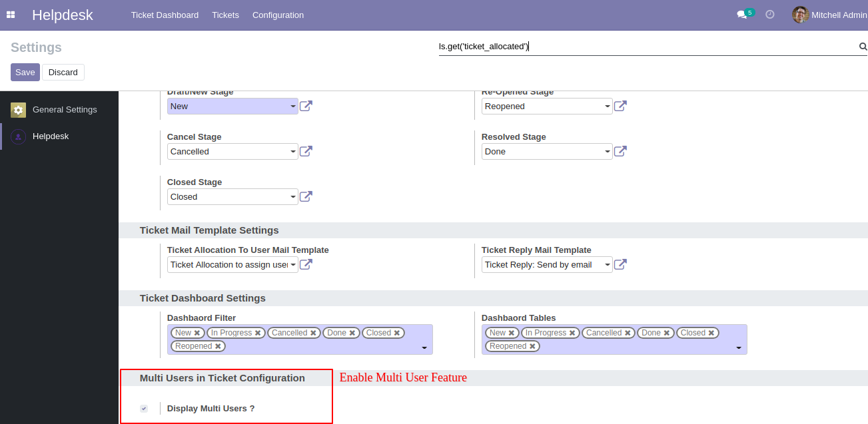Click General Settings gear icon
Screen dimensions: 868x424
click(x=18, y=110)
